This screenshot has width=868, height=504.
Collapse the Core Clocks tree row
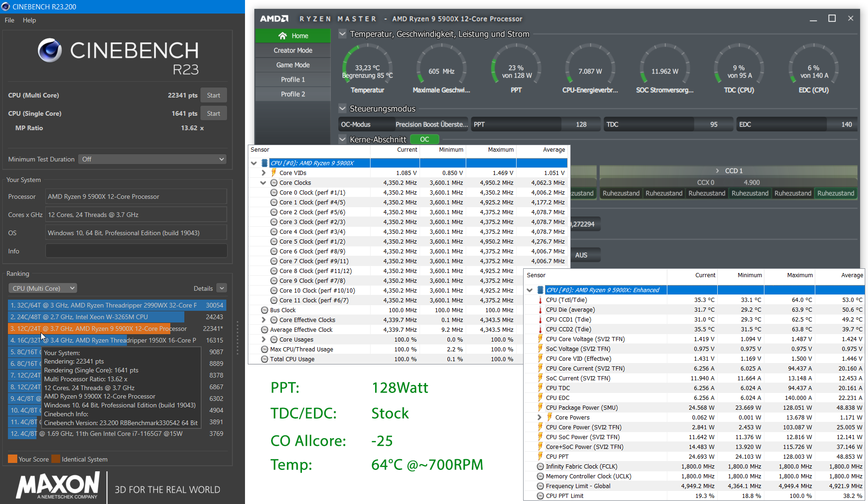[x=264, y=183]
